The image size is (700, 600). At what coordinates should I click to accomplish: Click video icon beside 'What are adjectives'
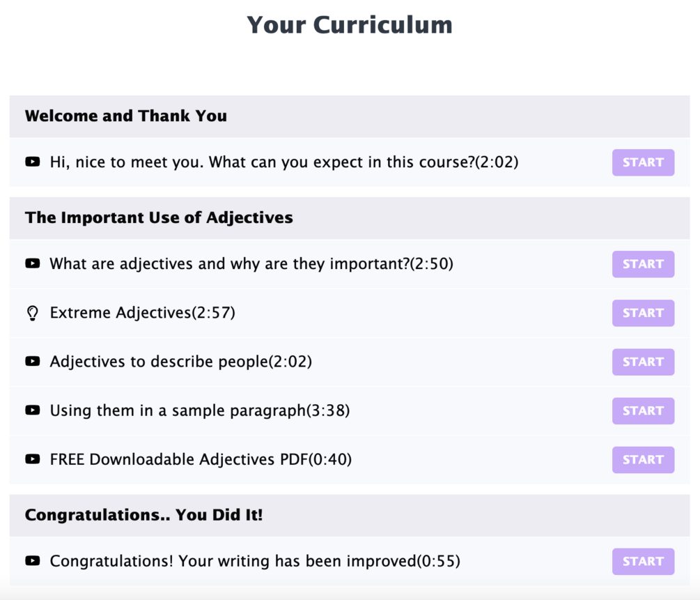tap(32, 264)
